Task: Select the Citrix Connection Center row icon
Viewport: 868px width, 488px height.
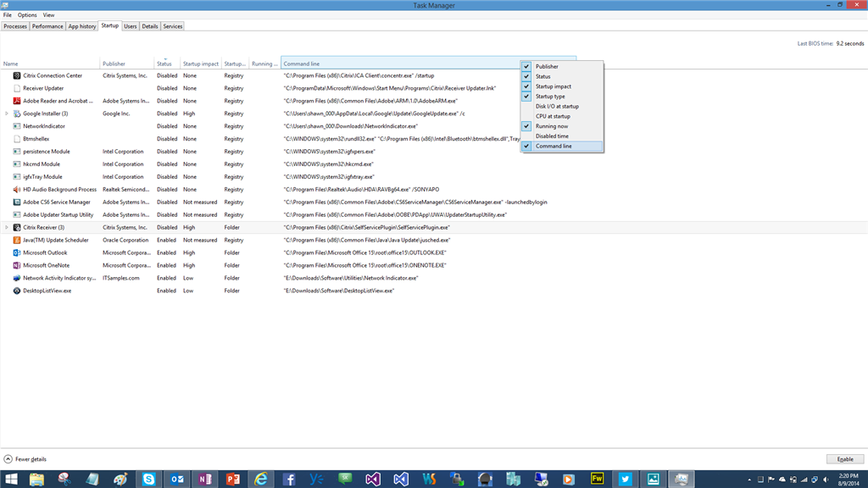Action: point(17,75)
